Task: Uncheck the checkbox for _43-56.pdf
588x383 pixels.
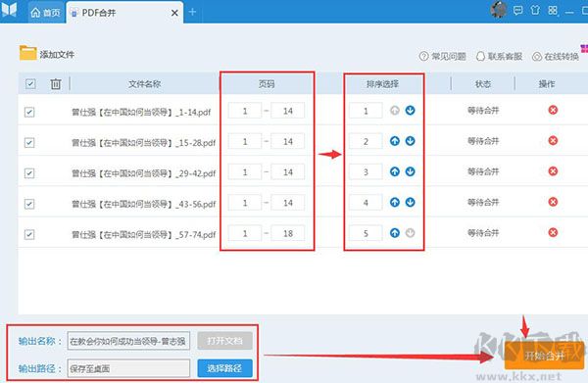Action: (x=29, y=204)
